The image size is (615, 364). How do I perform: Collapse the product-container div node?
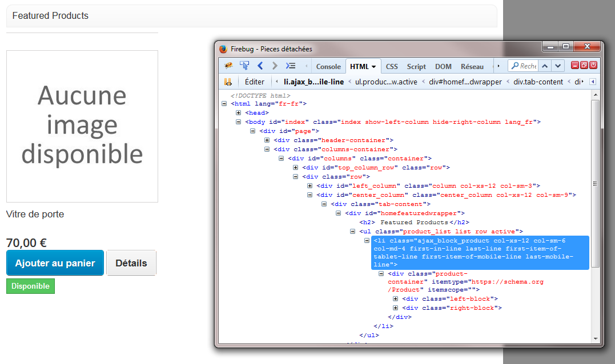pyautogui.click(x=381, y=273)
